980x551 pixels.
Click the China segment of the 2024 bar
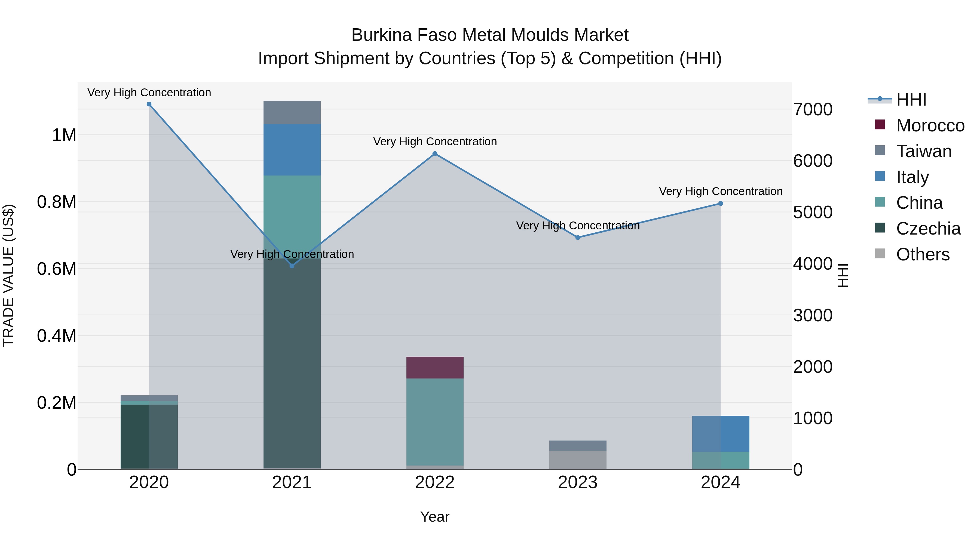(721, 460)
